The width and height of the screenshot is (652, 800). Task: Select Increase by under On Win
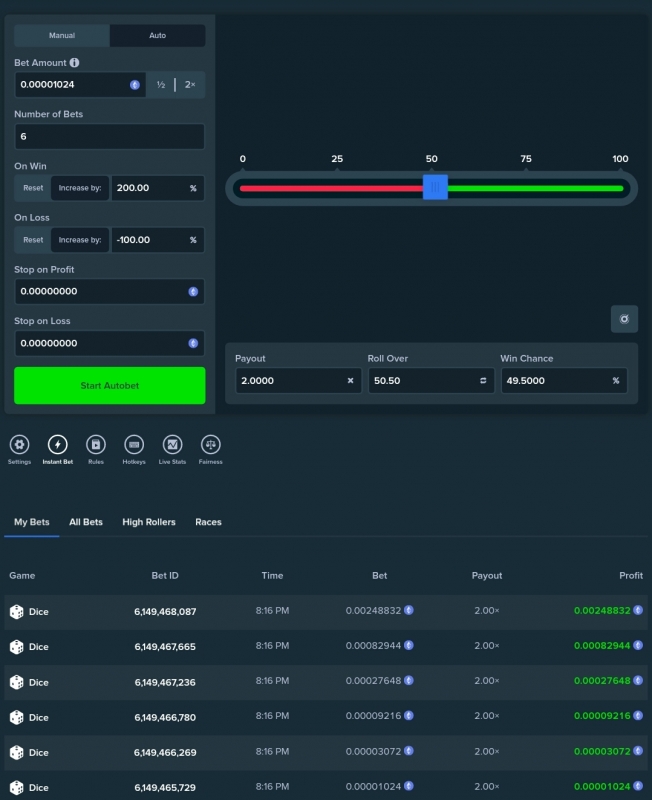(80, 188)
